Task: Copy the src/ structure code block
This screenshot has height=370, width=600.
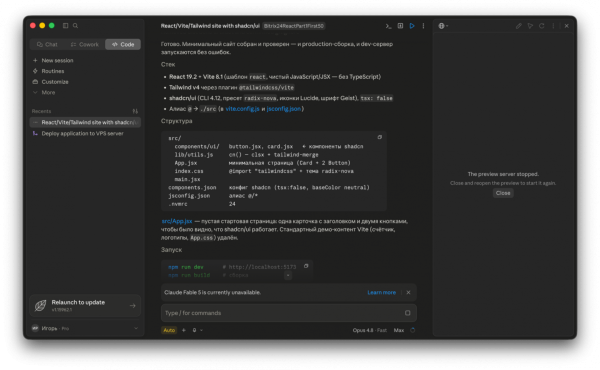Action: pos(380,137)
